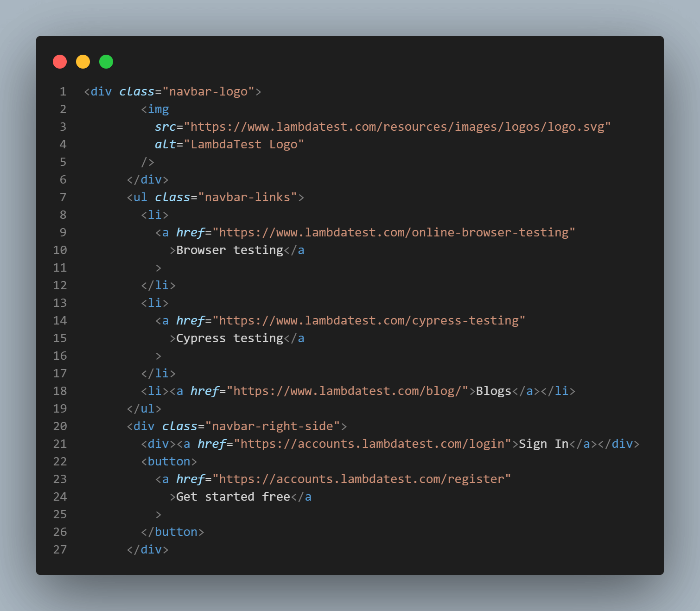Select the "navbar-right-side" class value
700x611 pixels.
pyautogui.click(x=273, y=426)
